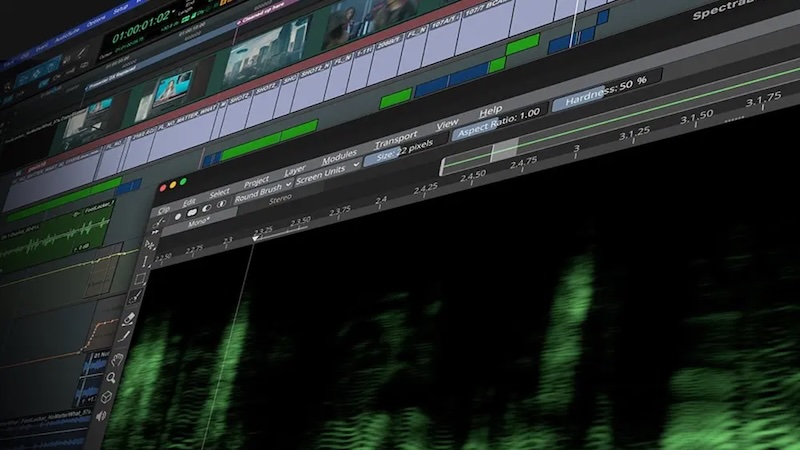The image size is (800, 450).
Task: Click the 2.2.75 ruler mark
Action: tap(194, 249)
